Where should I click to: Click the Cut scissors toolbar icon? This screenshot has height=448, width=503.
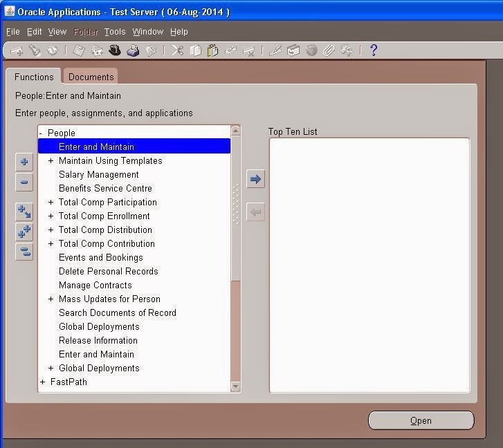pos(177,50)
